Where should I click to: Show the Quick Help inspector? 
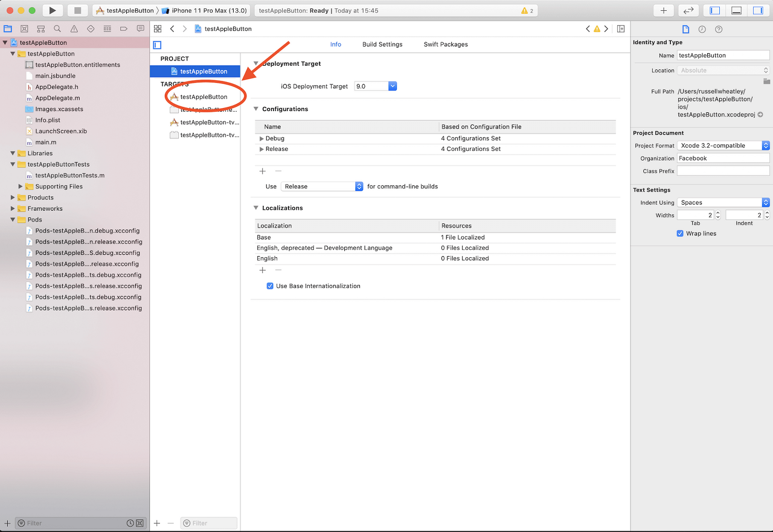coord(719,29)
